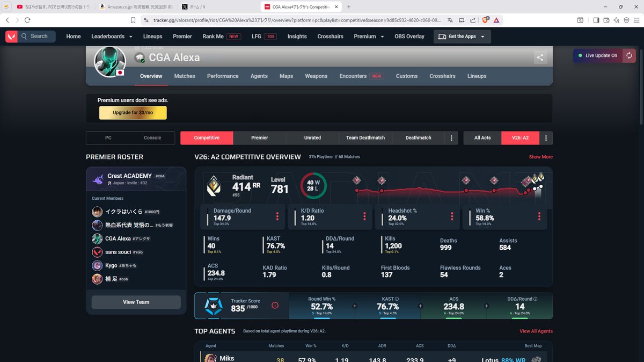Viewport: 644px width, 362px height.
Task: Click the Tracker Score emblem icon
Action: pos(214,306)
